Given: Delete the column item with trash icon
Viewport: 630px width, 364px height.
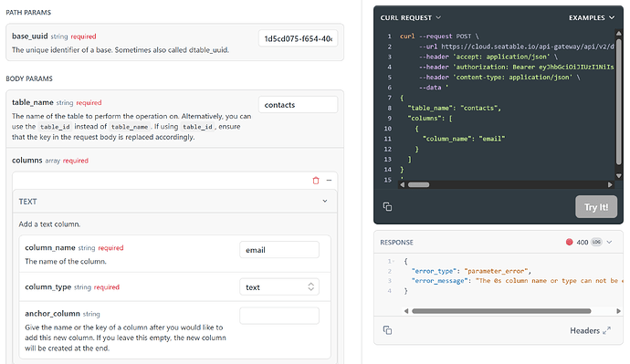Looking at the screenshot, I should pos(316,181).
